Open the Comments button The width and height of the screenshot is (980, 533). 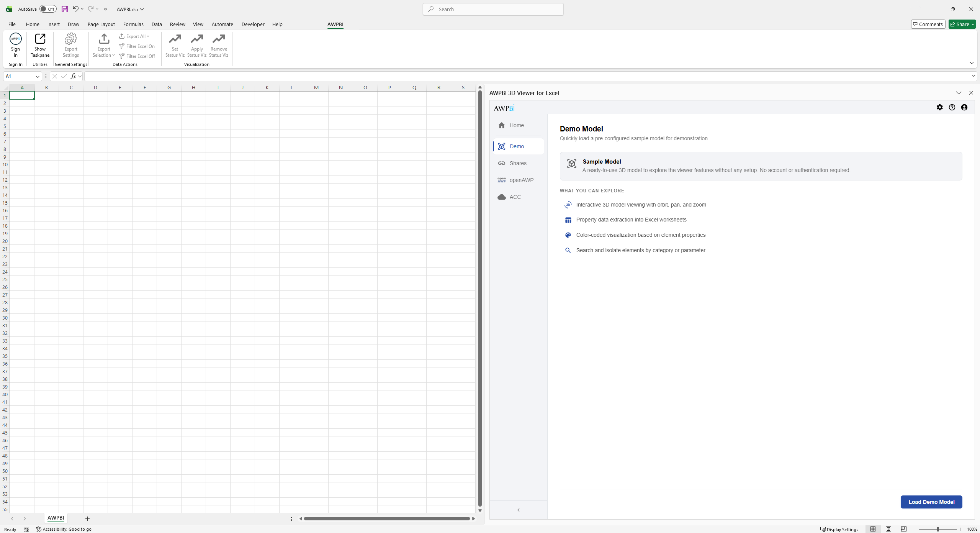click(x=928, y=24)
